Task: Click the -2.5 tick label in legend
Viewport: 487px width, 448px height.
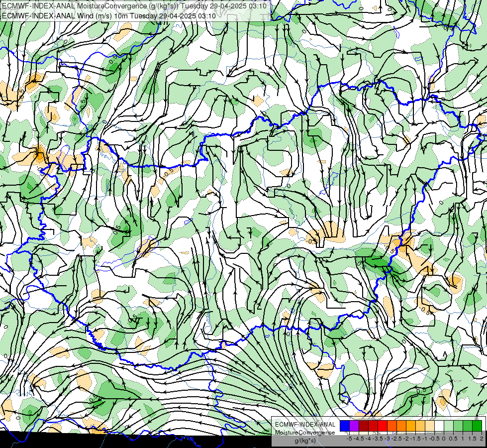Action: pyautogui.click(x=396, y=439)
